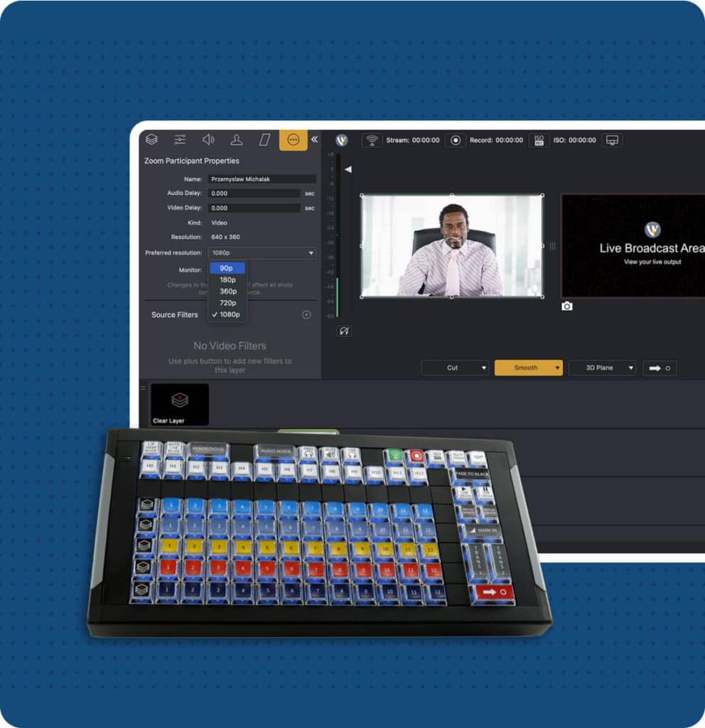Open the 3D Plane transition dropdown

602,368
